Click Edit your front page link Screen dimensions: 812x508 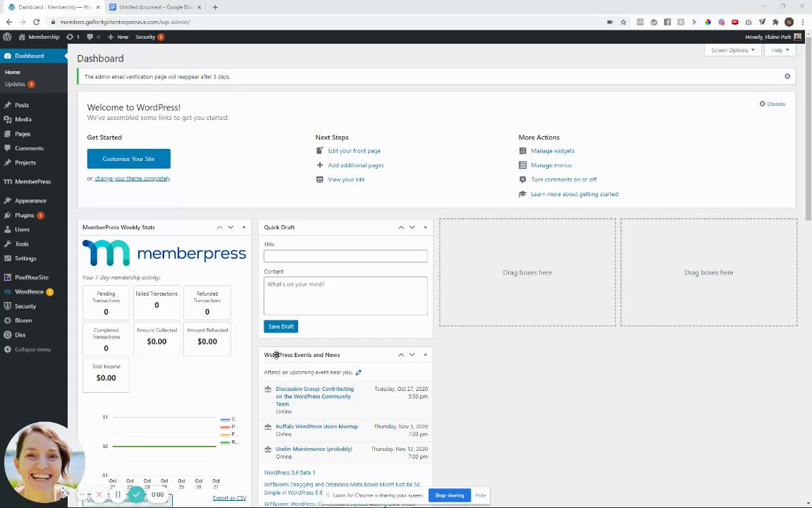click(x=355, y=151)
